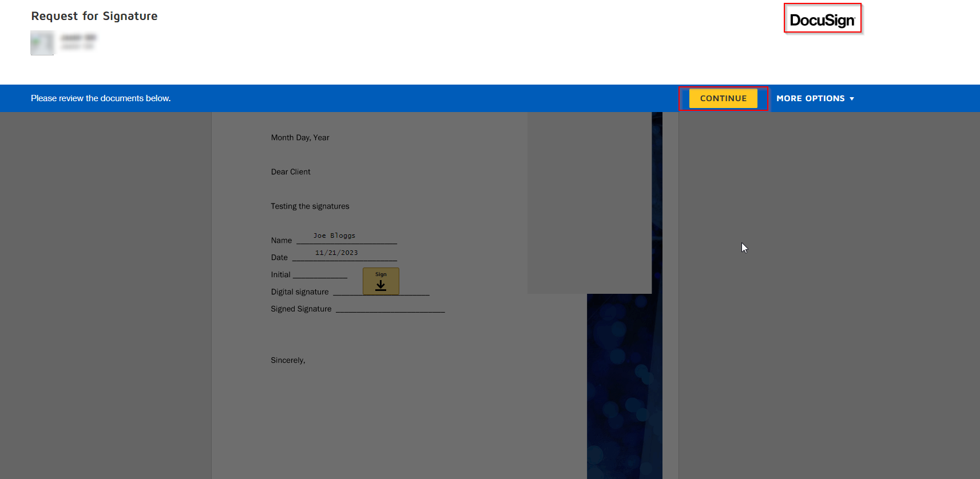Click the yellow CONTINUE button
This screenshot has width=980, height=479.
pyautogui.click(x=723, y=98)
